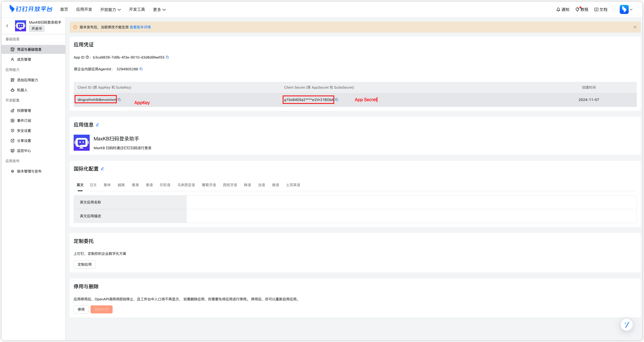Image resolution: width=644 pixels, height=342 pixels.
Task: Switch to the 土耳其语 language tab
Action: [x=293, y=185]
